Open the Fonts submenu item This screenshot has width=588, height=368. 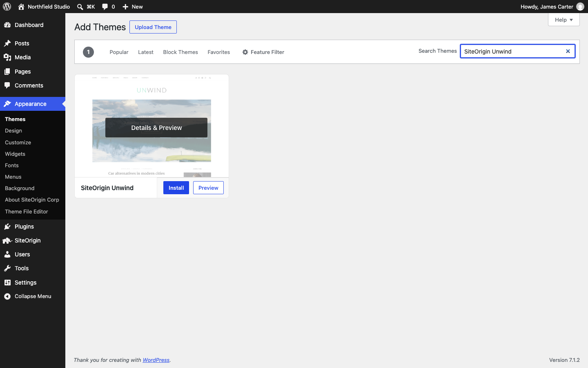click(12, 165)
